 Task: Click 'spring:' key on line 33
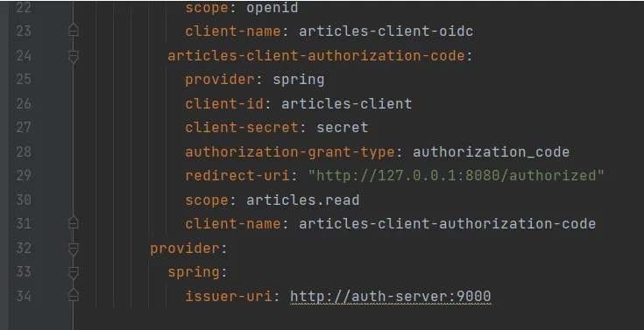pyautogui.click(x=197, y=272)
